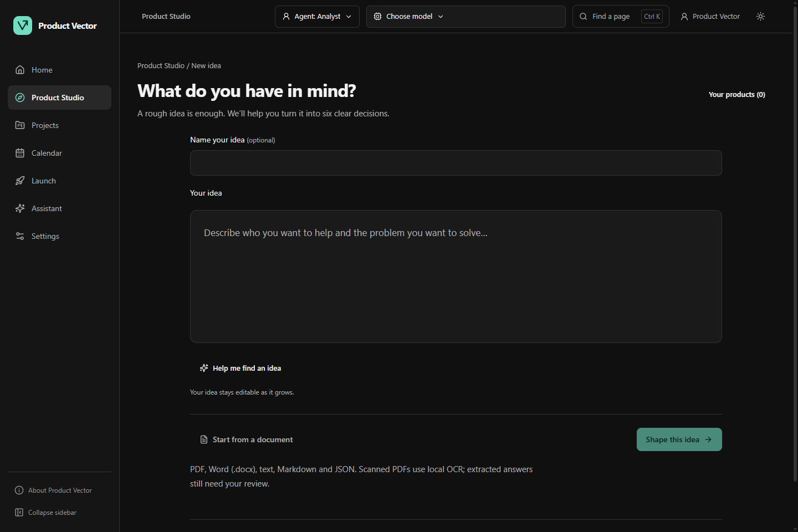Click the Settings sliders icon
Screen dimensions: 798x532
(x=20, y=236)
